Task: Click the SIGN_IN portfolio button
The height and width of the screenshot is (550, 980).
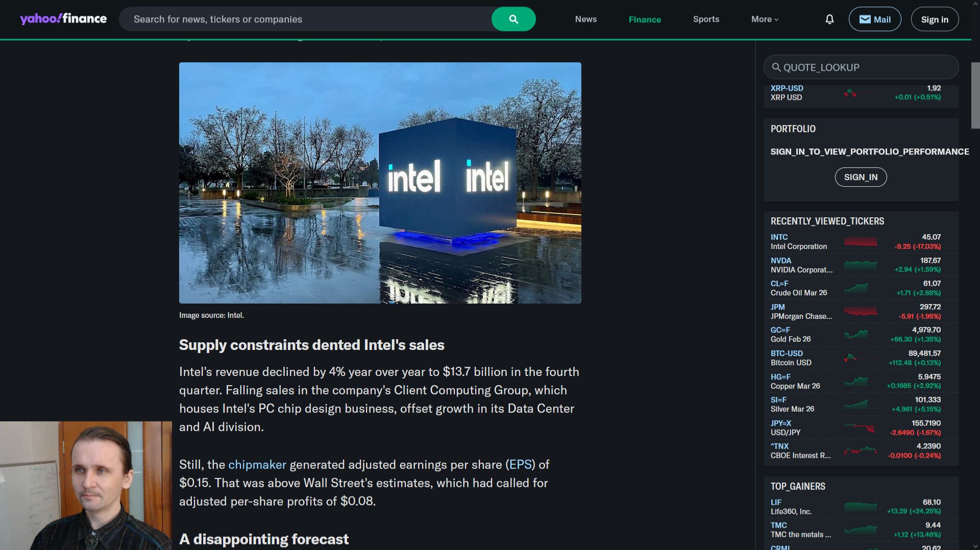Action: 861,177
